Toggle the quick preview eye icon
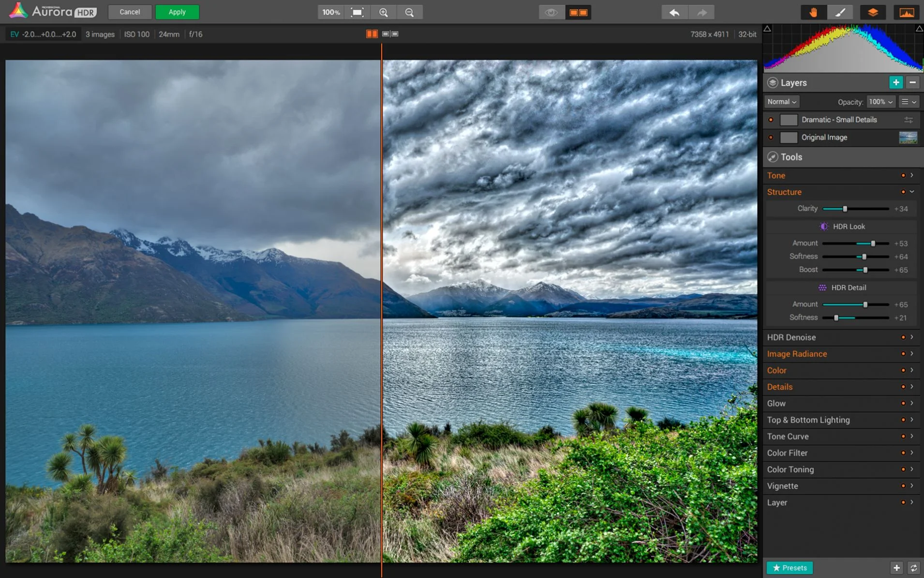This screenshot has width=924, height=578. click(x=551, y=12)
